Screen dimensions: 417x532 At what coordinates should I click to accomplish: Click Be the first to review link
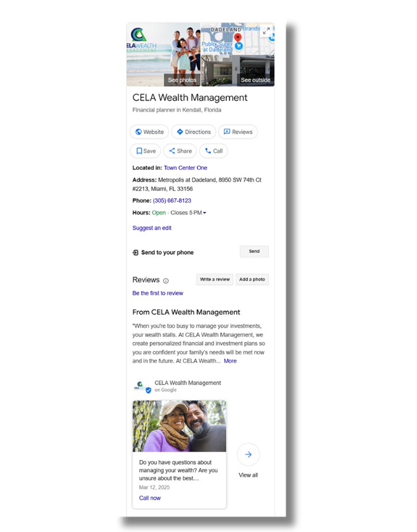click(x=157, y=293)
